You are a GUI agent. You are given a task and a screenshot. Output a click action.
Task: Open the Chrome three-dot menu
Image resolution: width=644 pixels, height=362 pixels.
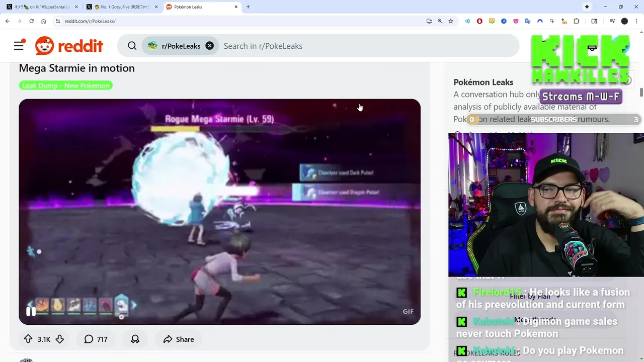click(x=636, y=21)
